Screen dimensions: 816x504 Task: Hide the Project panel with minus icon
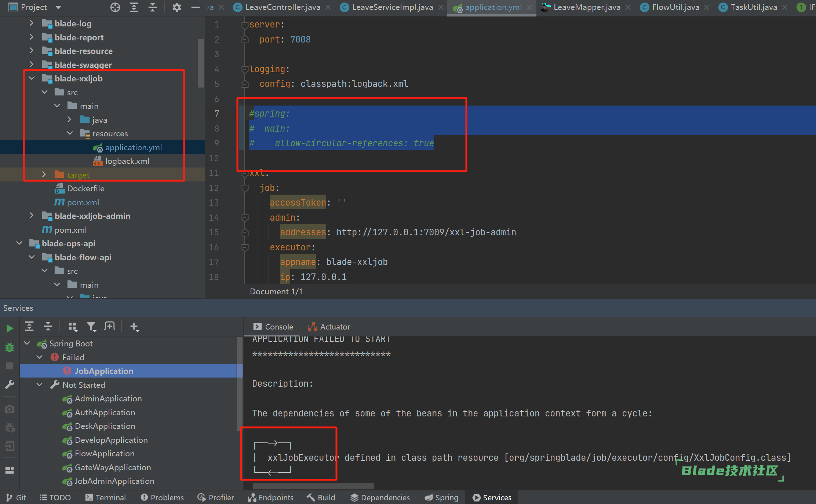[196, 7]
